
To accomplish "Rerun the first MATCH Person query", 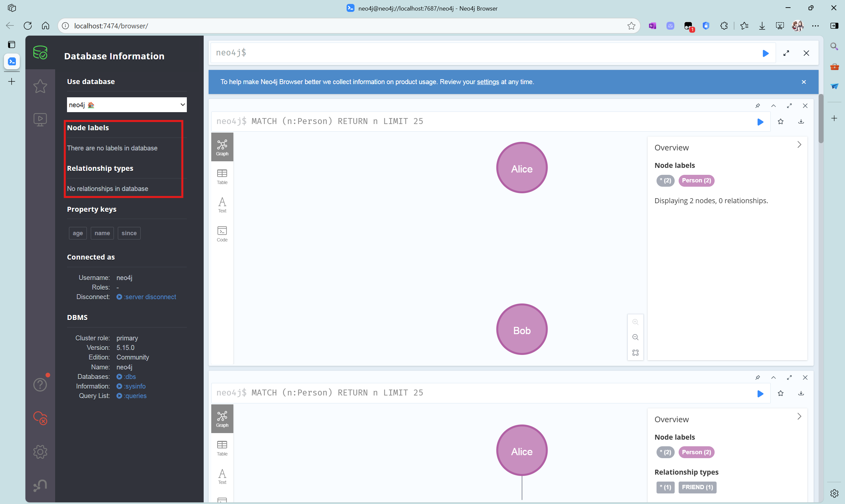I will [760, 122].
